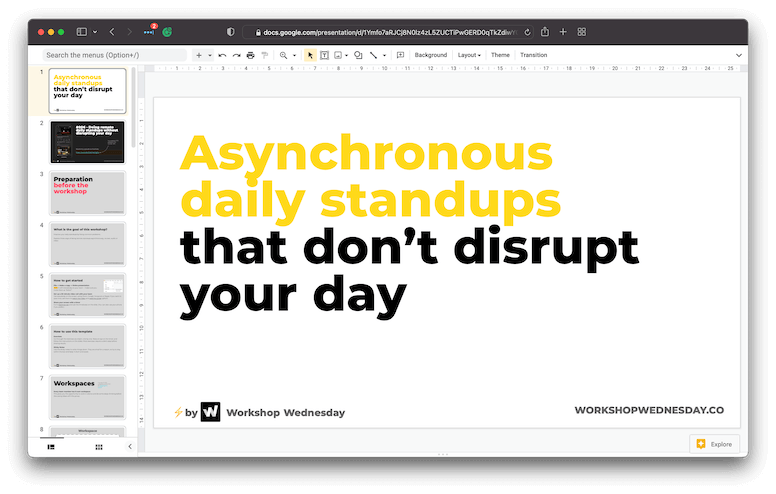Screen dimensions: 776x494
Task: Switch to filmstrip view
Action: [x=51, y=447]
